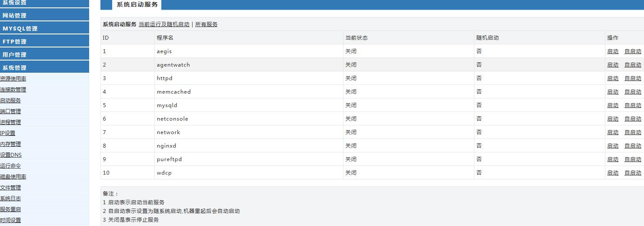Screen dimensions: 644x226
Task: Select the wdcp program name cell
Action: [249, 173]
